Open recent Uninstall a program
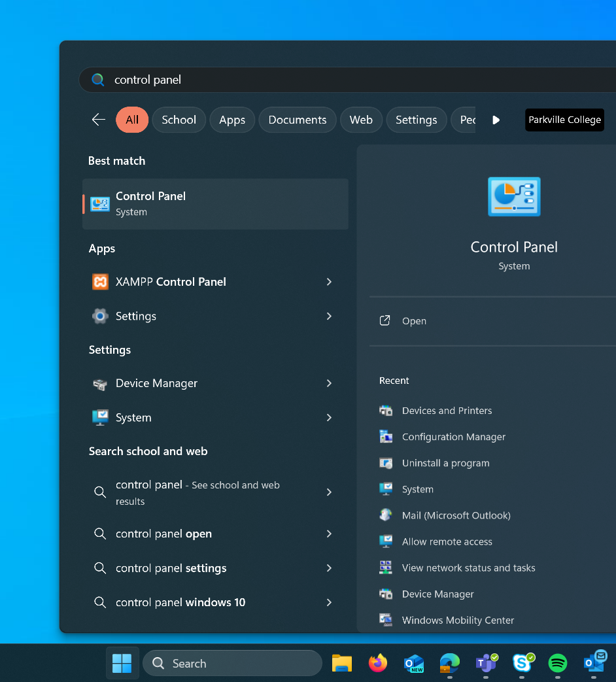616x682 pixels. pyautogui.click(x=445, y=463)
